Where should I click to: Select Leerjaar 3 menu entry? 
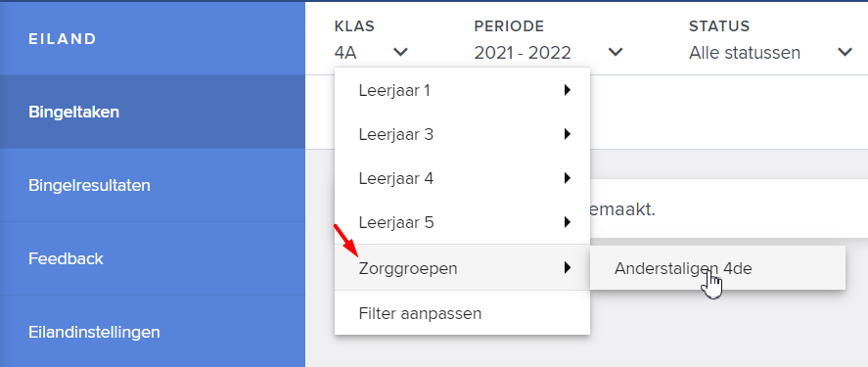(x=462, y=134)
